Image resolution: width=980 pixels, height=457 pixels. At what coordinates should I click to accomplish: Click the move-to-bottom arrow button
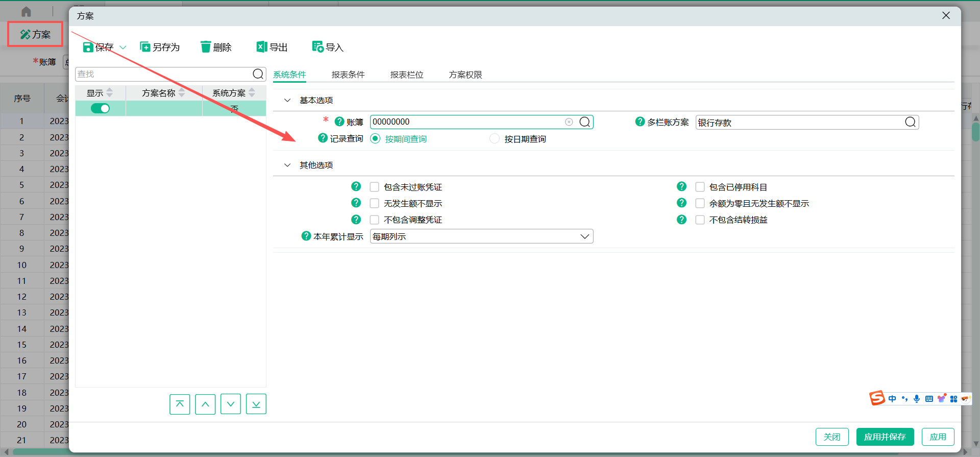(x=256, y=404)
